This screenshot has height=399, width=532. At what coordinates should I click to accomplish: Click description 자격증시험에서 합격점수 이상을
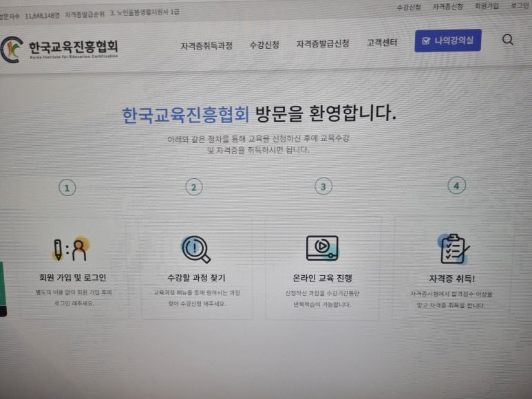(x=451, y=294)
